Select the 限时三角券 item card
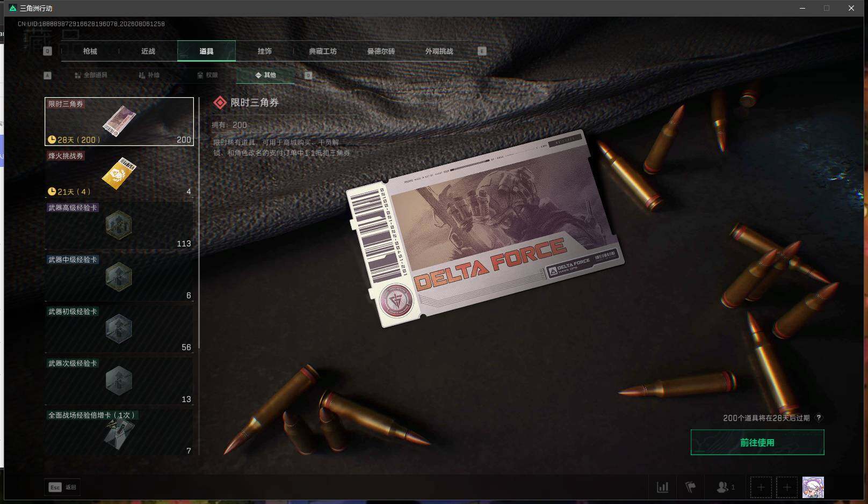 click(x=119, y=121)
